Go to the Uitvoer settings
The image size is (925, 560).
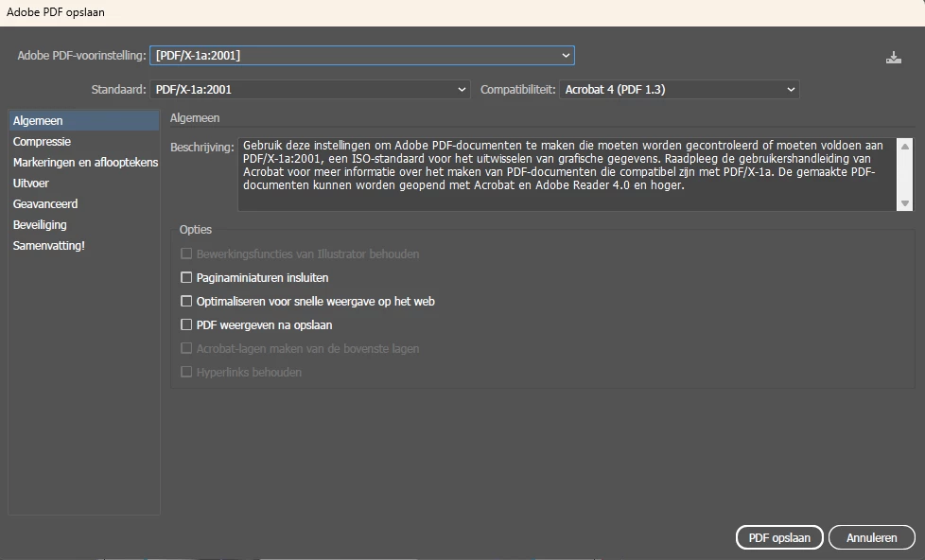point(30,184)
